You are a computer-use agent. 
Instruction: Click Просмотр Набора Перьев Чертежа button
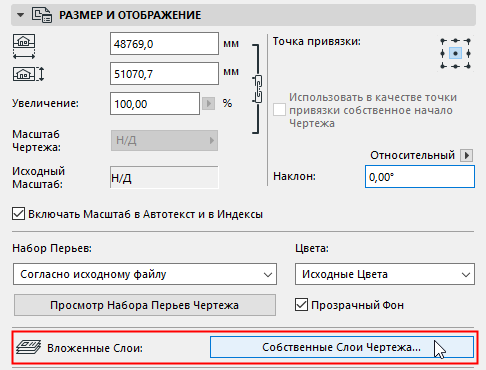[x=145, y=305]
